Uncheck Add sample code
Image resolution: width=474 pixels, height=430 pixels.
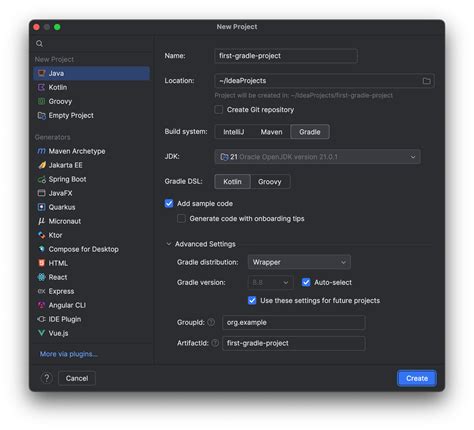(x=169, y=203)
